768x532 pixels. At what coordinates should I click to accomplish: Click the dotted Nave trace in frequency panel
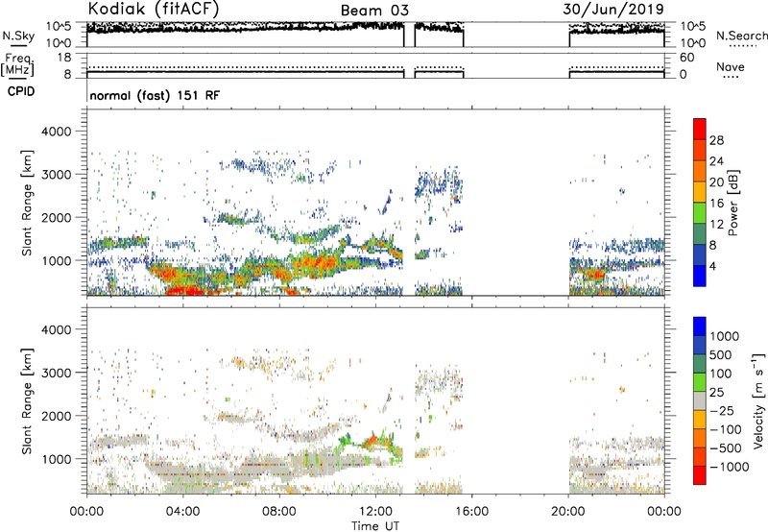pos(245,67)
